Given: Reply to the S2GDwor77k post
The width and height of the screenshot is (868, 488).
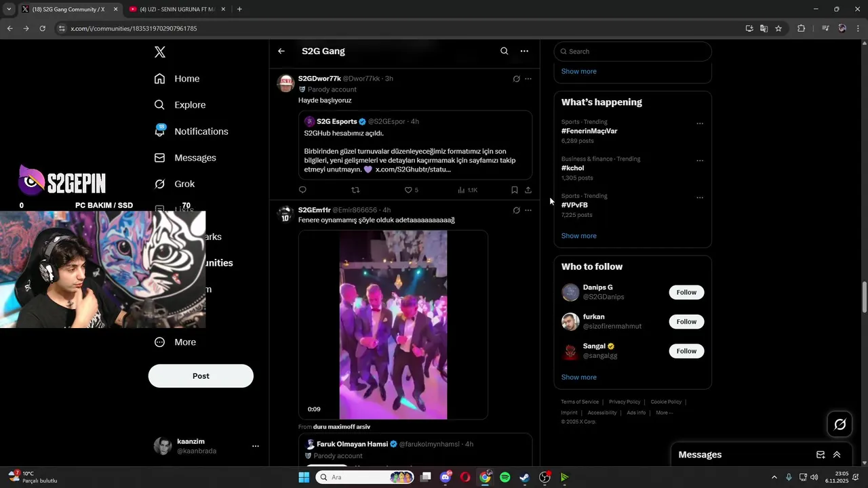Looking at the screenshot, I should click(x=302, y=190).
